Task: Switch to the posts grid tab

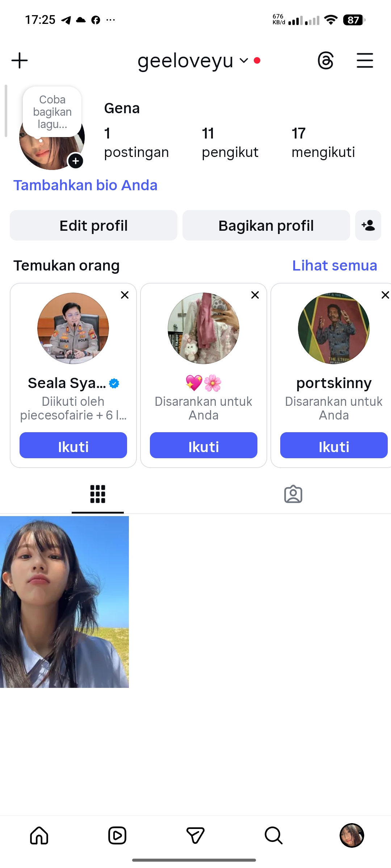Action: 98,494
